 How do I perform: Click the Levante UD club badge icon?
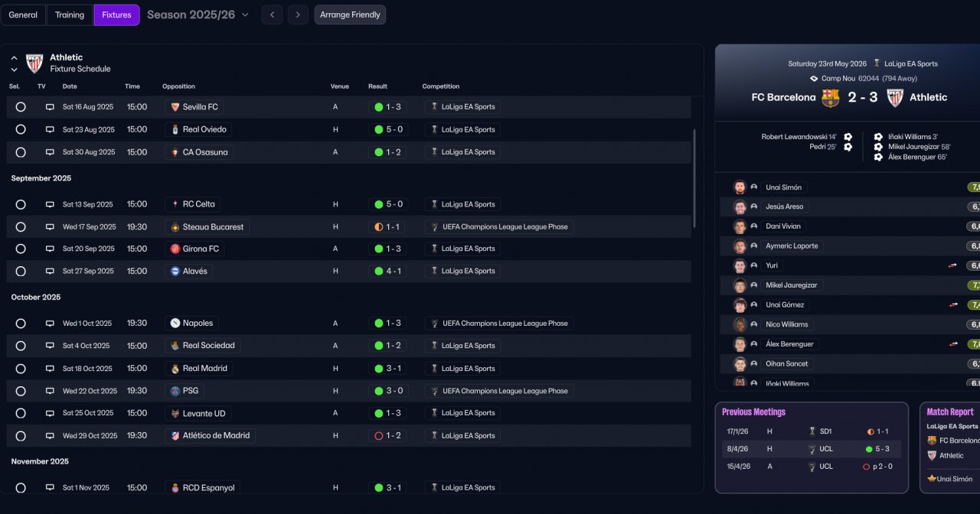[x=175, y=413]
